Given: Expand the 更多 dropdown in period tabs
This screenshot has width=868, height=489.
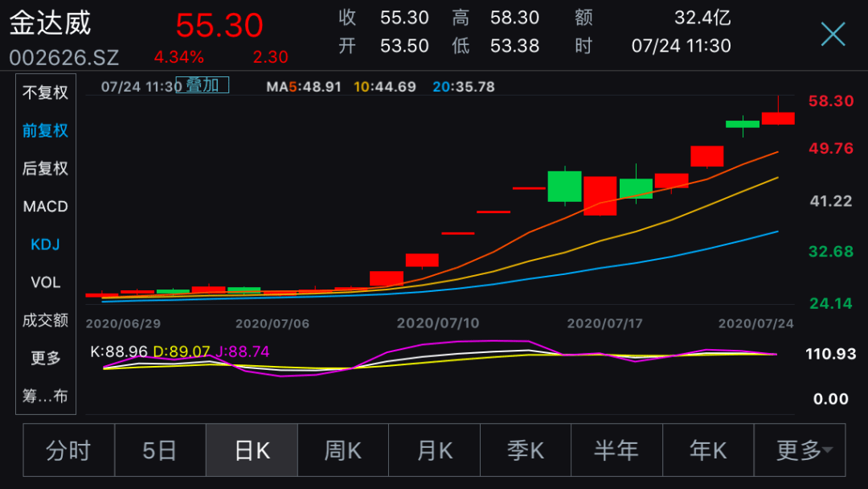Looking at the screenshot, I should pyautogui.click(x=800, y=450).
